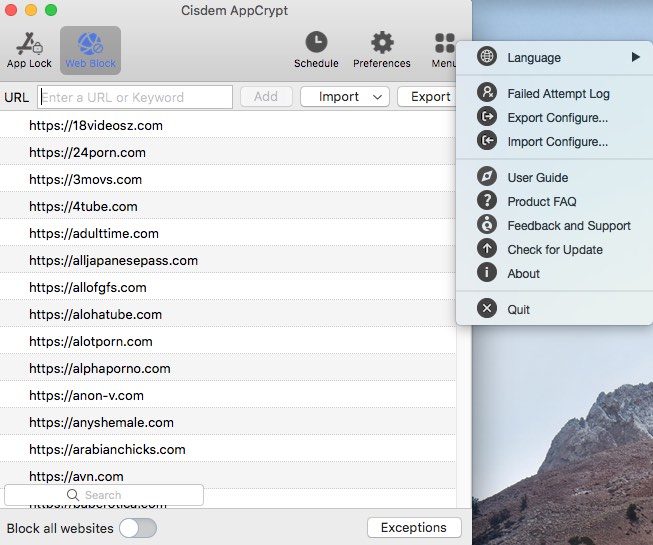
Task: Expand the Language submenu arrow
Action: (x=636, y=57)
